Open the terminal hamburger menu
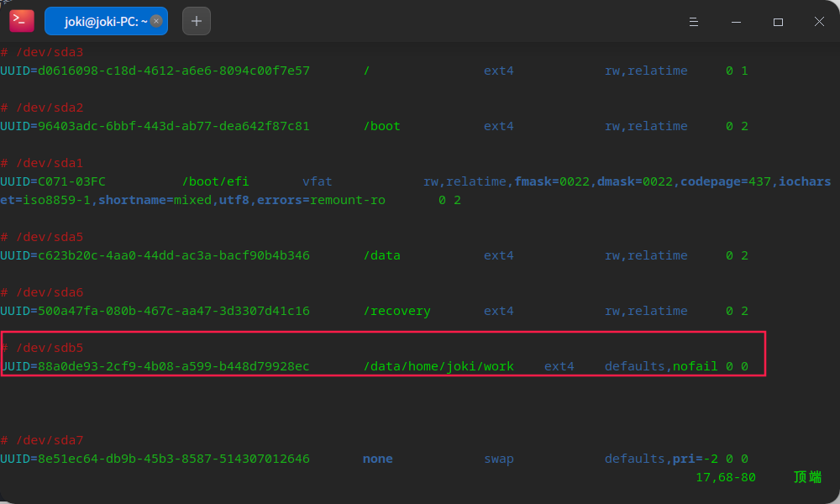The height and width of the screenshot is (504, 840). tap(694, 22)
